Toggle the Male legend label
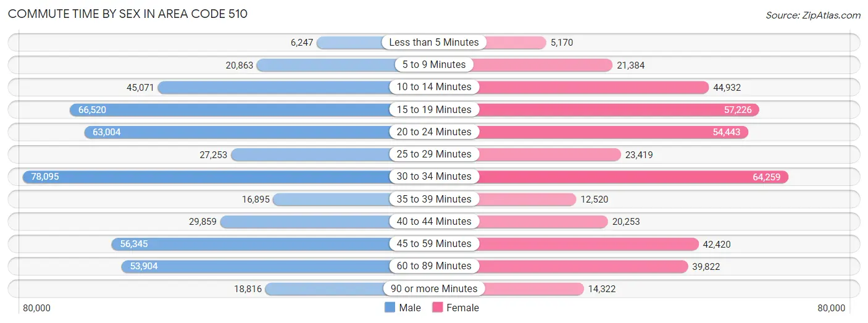868x323 pixels. [x=410, y=308]
